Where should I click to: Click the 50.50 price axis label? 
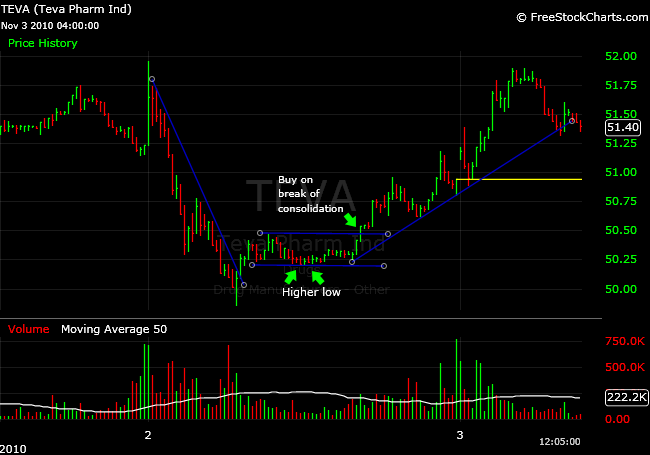[x=621, y=230]
